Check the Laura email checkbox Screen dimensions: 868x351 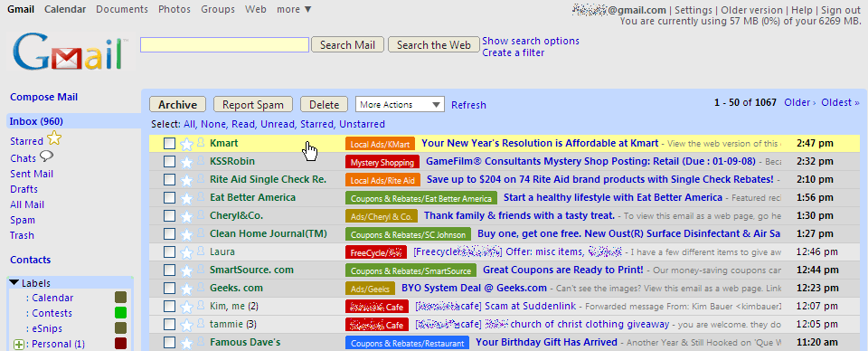(169, 252)
